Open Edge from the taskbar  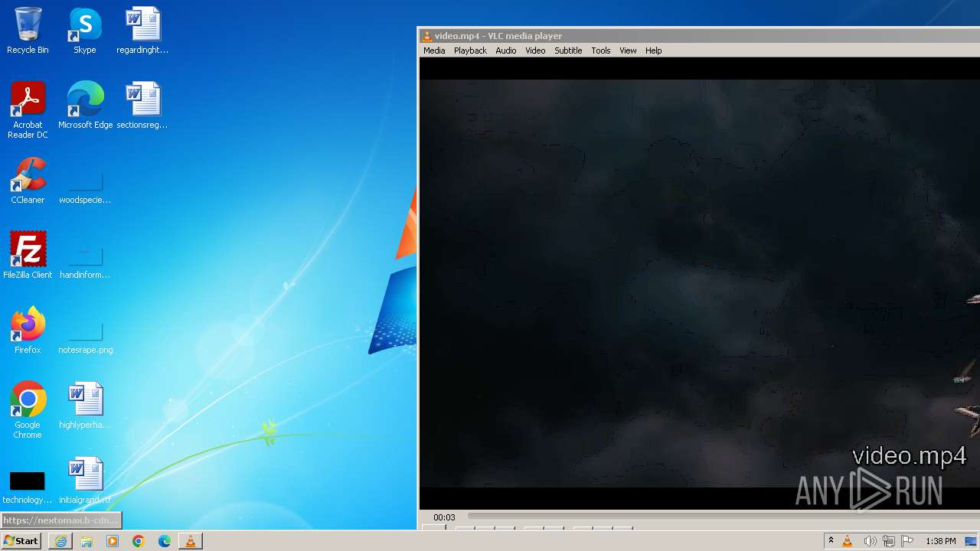165,541
